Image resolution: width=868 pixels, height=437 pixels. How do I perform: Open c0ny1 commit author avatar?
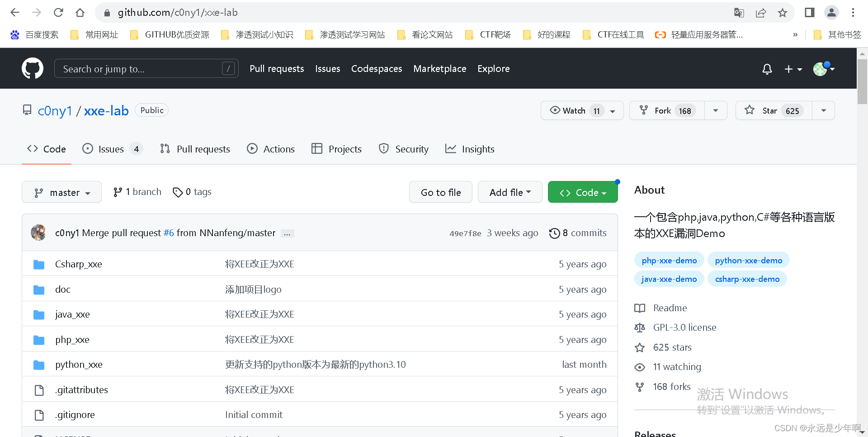click(x=38, y=233)
